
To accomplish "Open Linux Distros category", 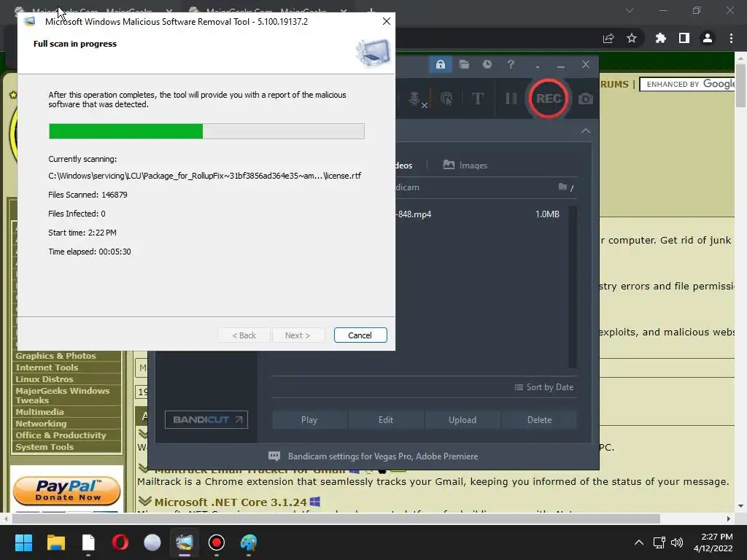I will click(44, 379).
